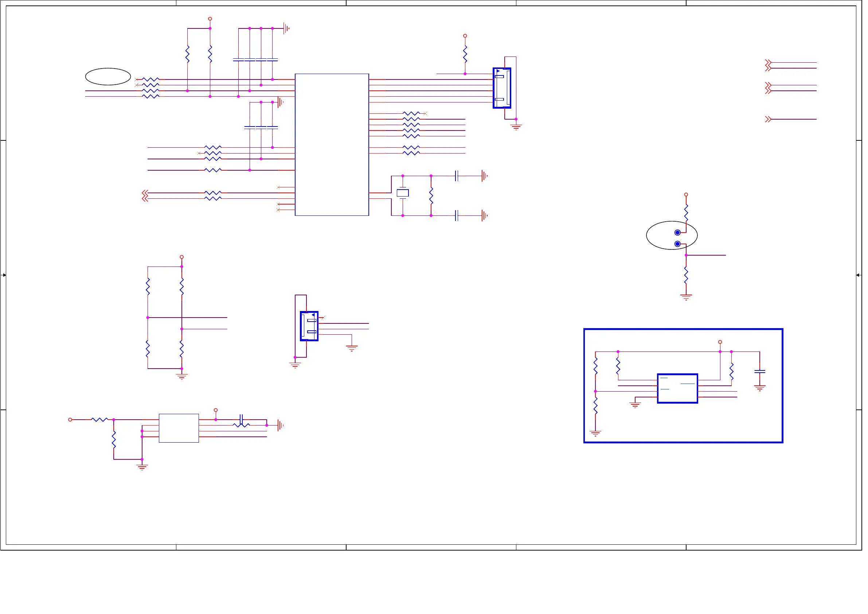Select the upper capacitor connected to the crystal

[x=457, y=176]
